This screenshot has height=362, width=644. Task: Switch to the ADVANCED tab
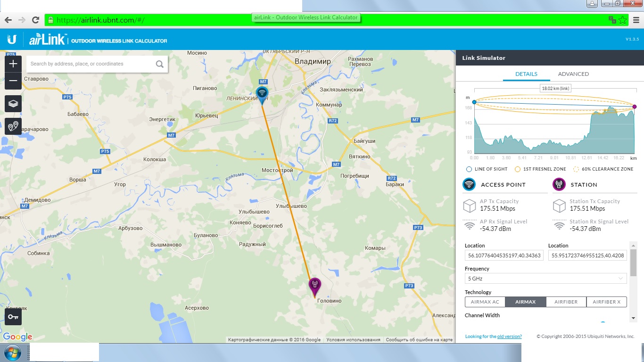(x=573, y=74)
